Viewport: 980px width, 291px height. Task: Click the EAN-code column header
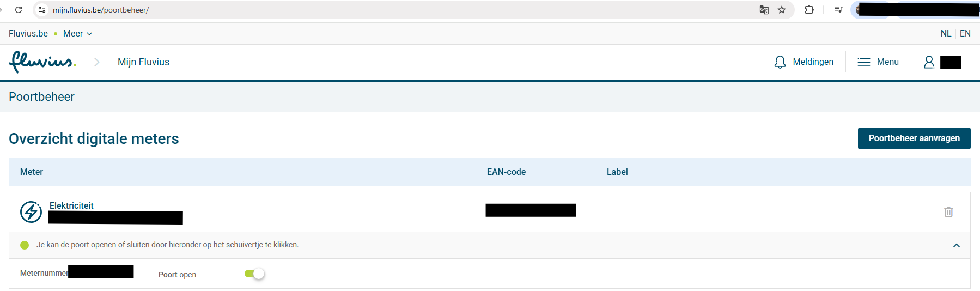pyautogui.click(x=506, y=172)
